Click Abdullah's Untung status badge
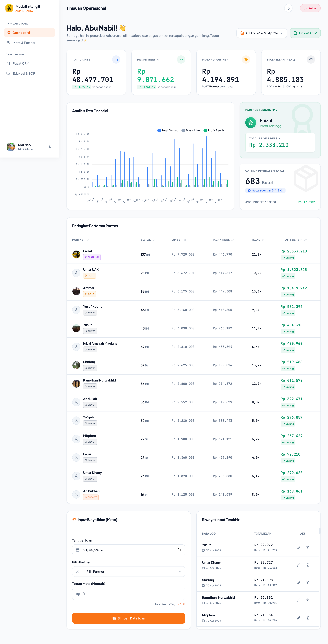328x644 pixels. pyautogui.click(x=288, y=405)
